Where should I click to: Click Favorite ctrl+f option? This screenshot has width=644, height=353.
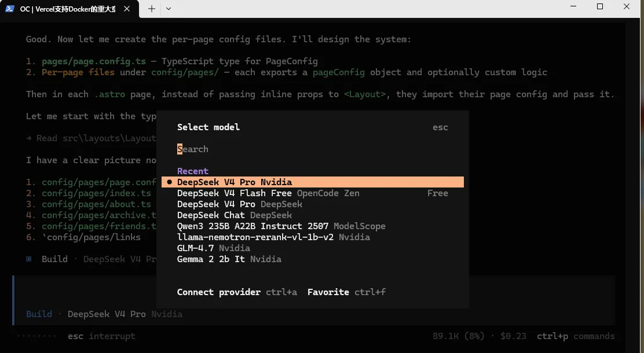click(x=347, y=292)
